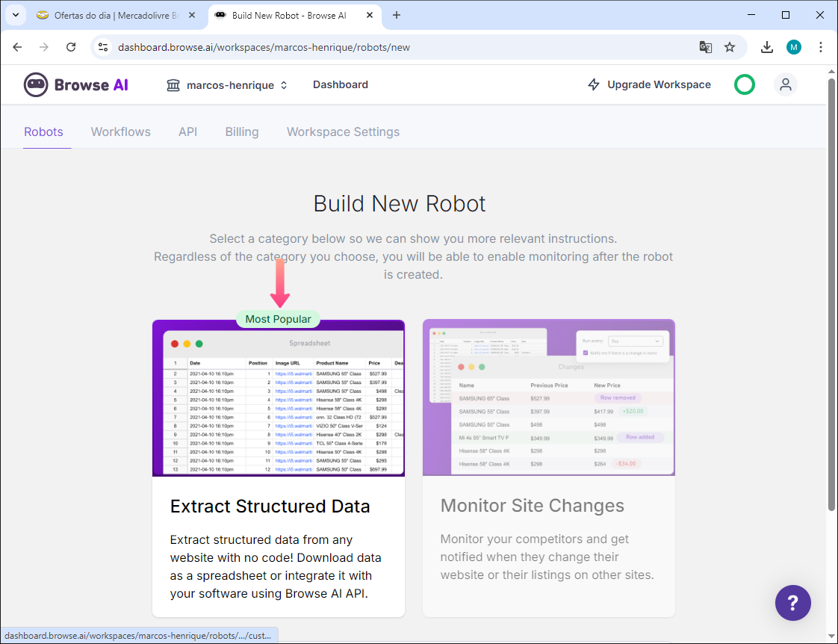Viewport: 838px width, 644px height.
Task: Click the Browse AI robot logo
Action: coord(36,85)
